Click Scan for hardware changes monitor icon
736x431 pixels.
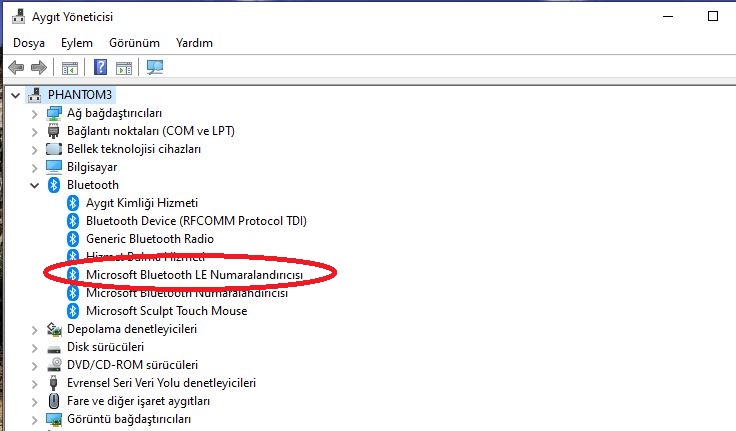click(155, 67)
